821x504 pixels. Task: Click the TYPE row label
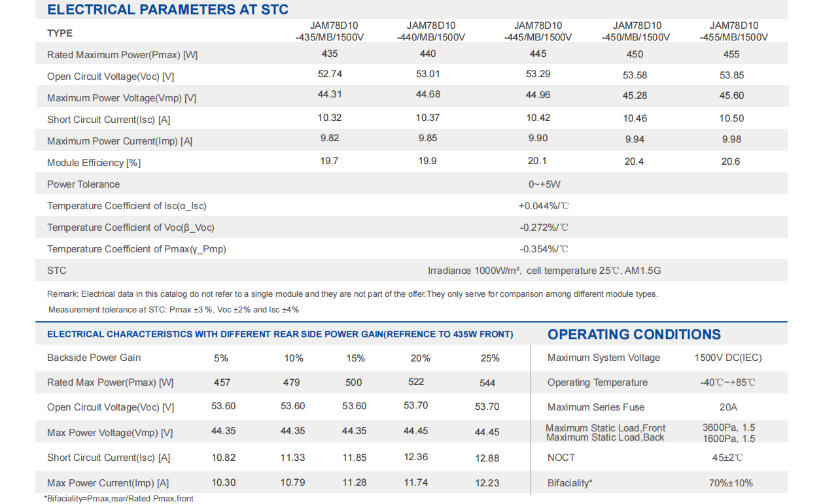(x=60, y=33)
